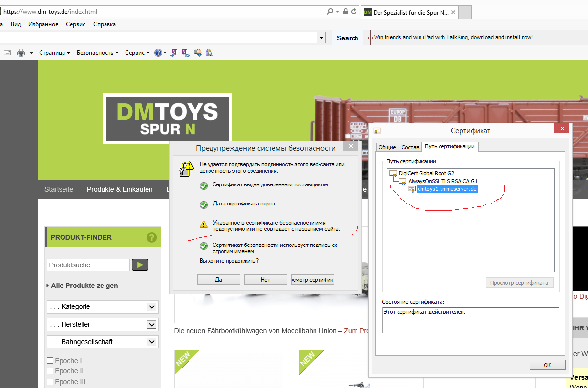
Task: Open the Zum Pro... red link
Action: pyautogui.click(x=356, y=331)
